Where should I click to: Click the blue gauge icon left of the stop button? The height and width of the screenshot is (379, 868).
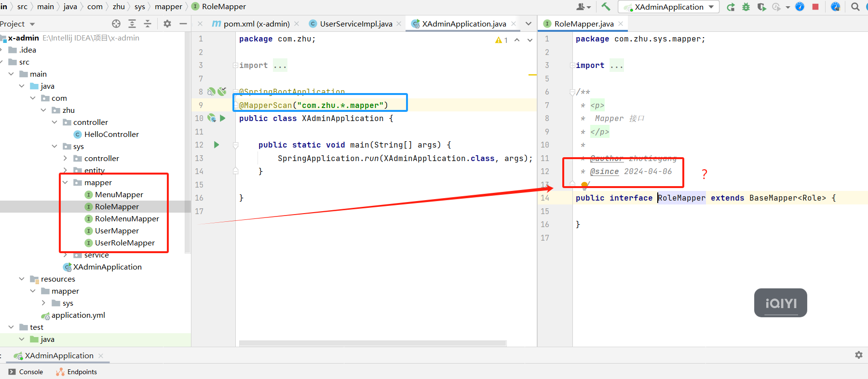[x=800, y=7]
